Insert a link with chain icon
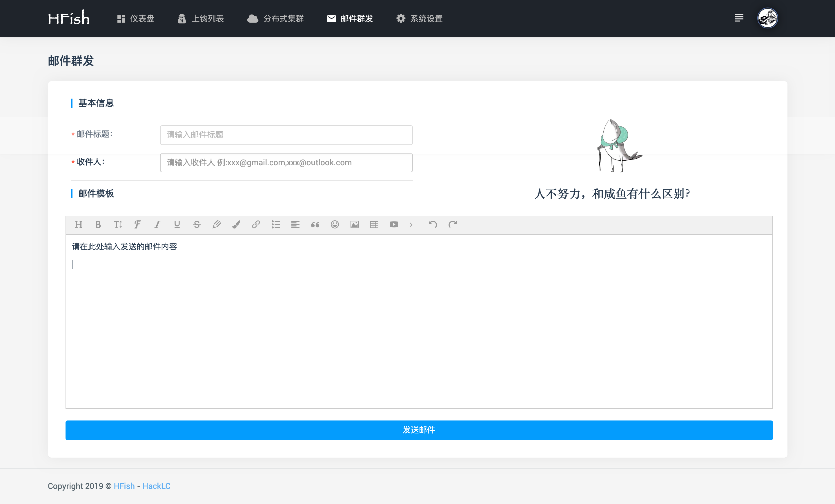The image size is (835, 504). [256, 224]
